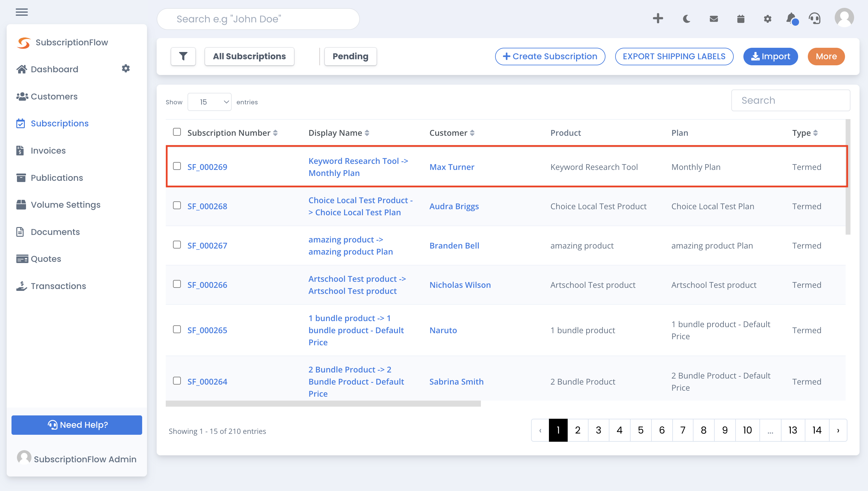Tick the select-all header checkbox
The image size is (868, 491).
point(177,132)
